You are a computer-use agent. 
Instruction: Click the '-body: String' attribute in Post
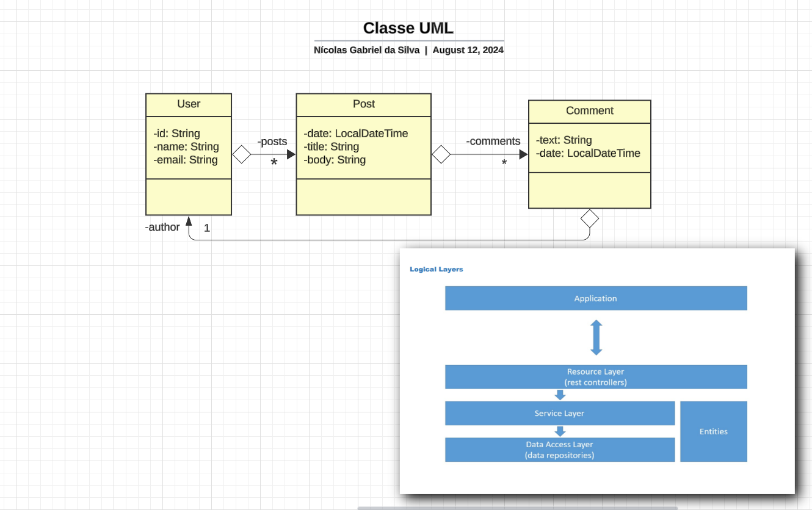tap(335, 160)
